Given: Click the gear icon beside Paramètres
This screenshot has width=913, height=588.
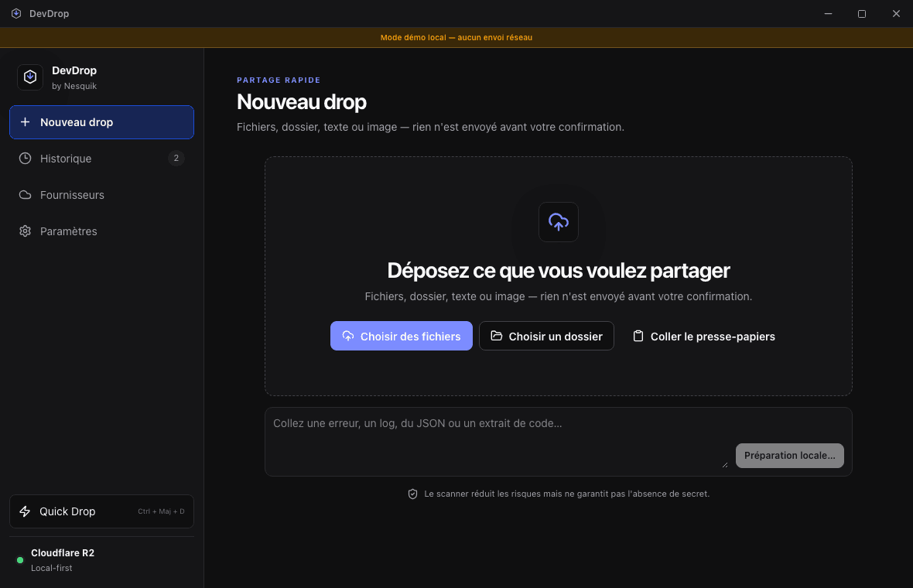Looking at the screenshot, I should (25, 231).
